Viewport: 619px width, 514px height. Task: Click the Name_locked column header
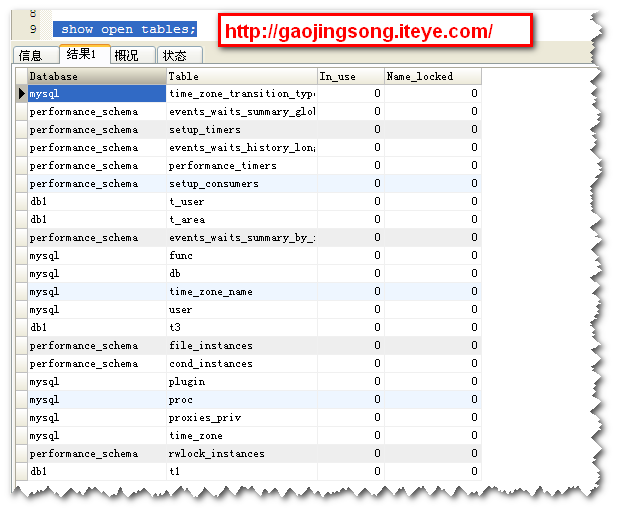coord(433,76)
